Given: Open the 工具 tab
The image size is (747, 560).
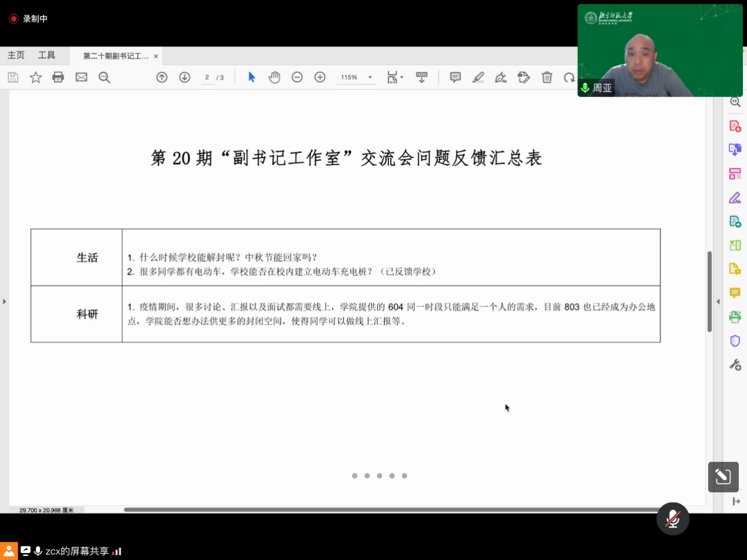Looking at the screenshot, I should [x=47, y=55].
